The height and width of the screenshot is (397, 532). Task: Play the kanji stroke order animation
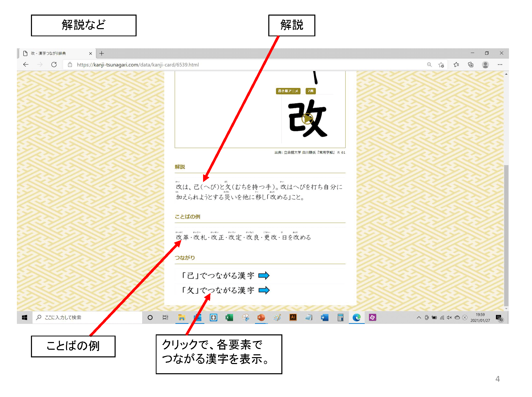307,119
